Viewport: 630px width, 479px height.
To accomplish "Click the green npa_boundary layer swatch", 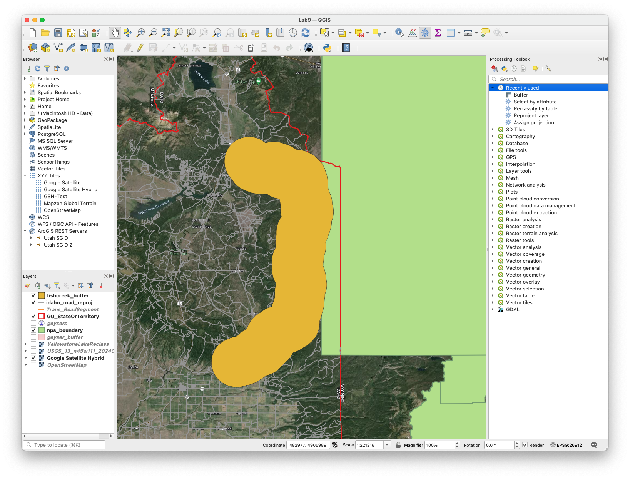I will tap(41, 330).
